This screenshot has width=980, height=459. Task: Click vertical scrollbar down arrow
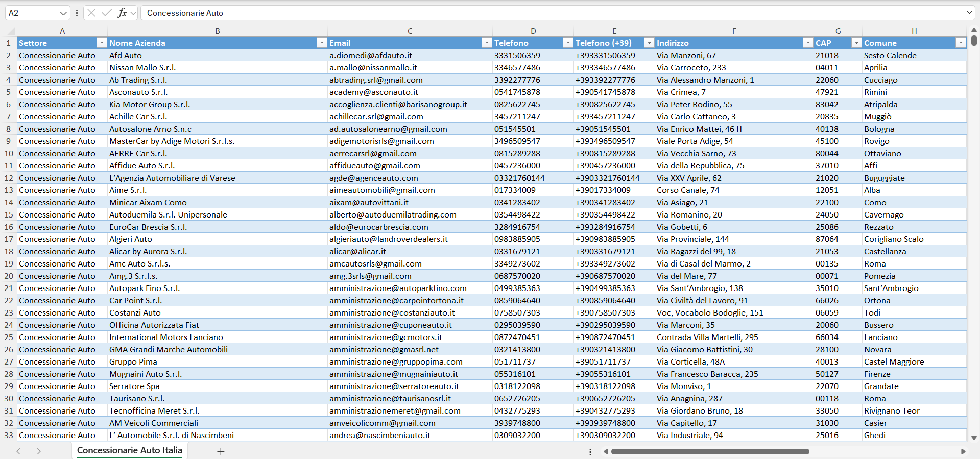pos(974,438)
